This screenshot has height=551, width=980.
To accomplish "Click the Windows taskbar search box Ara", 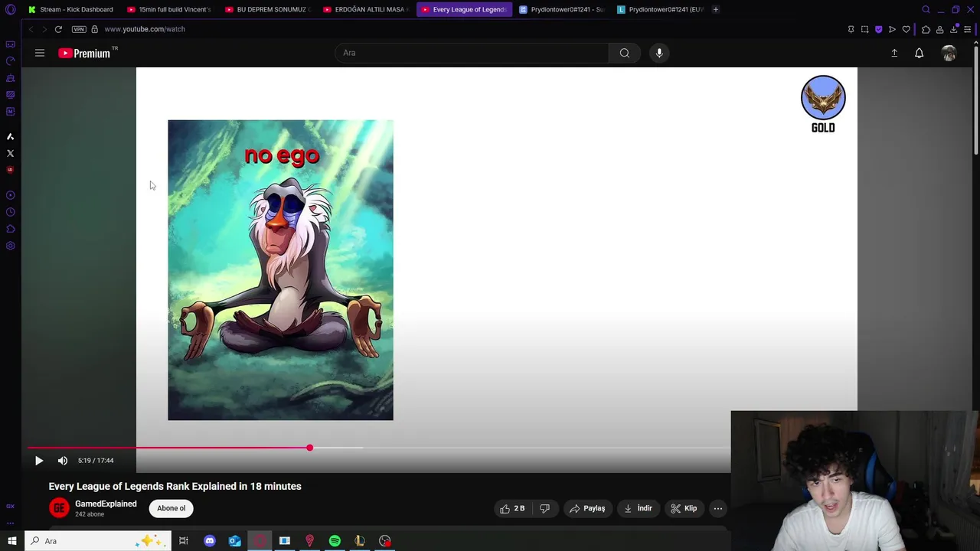I will click(x=98, y=541).
